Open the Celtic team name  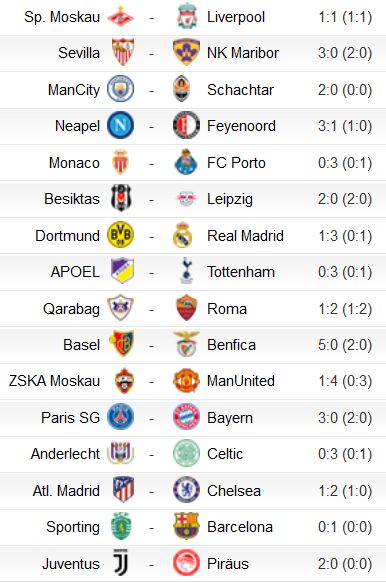[225, 454]
